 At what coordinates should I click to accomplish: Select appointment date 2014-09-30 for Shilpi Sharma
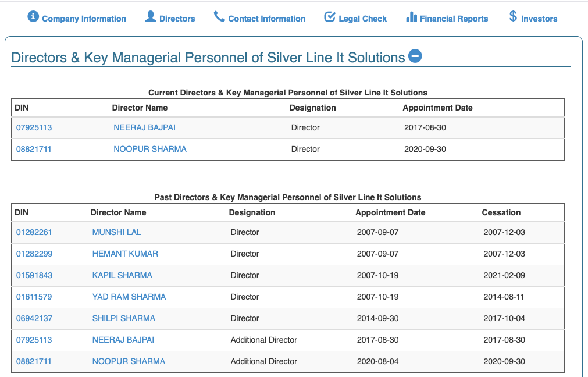point(377,318)
